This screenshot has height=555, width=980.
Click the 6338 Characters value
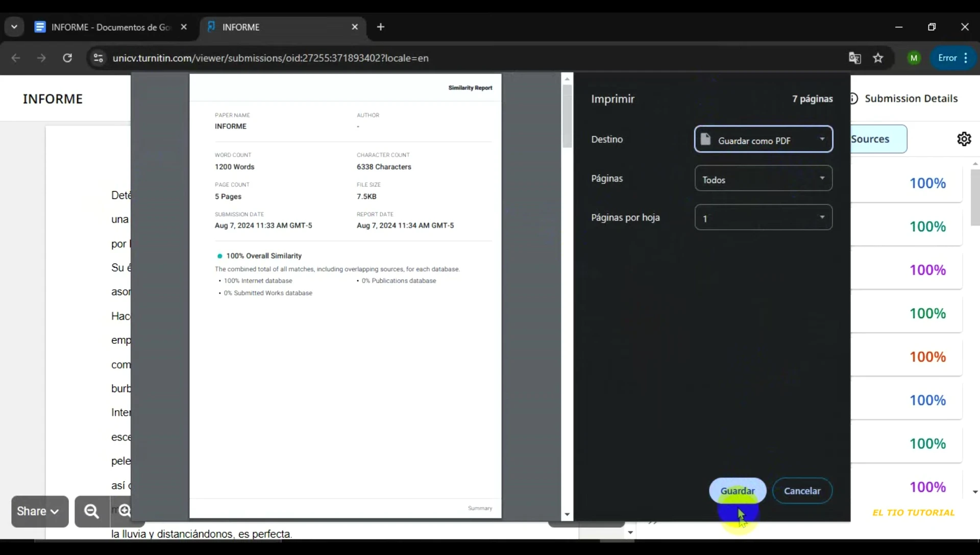click(384, 167)
